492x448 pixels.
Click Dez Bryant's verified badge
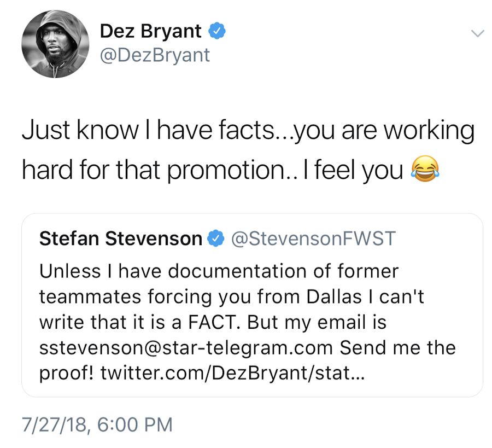pyautogui.click(x=219, y=32)
